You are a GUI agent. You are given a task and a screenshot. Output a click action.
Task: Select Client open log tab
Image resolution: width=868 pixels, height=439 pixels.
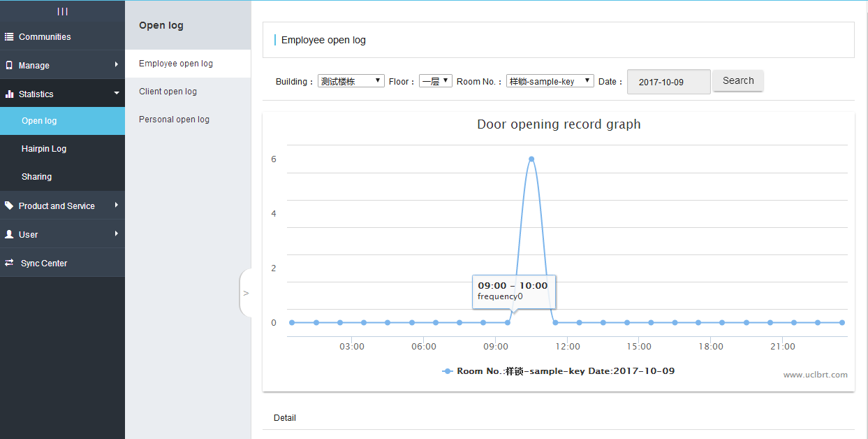(x=168, y=92)
